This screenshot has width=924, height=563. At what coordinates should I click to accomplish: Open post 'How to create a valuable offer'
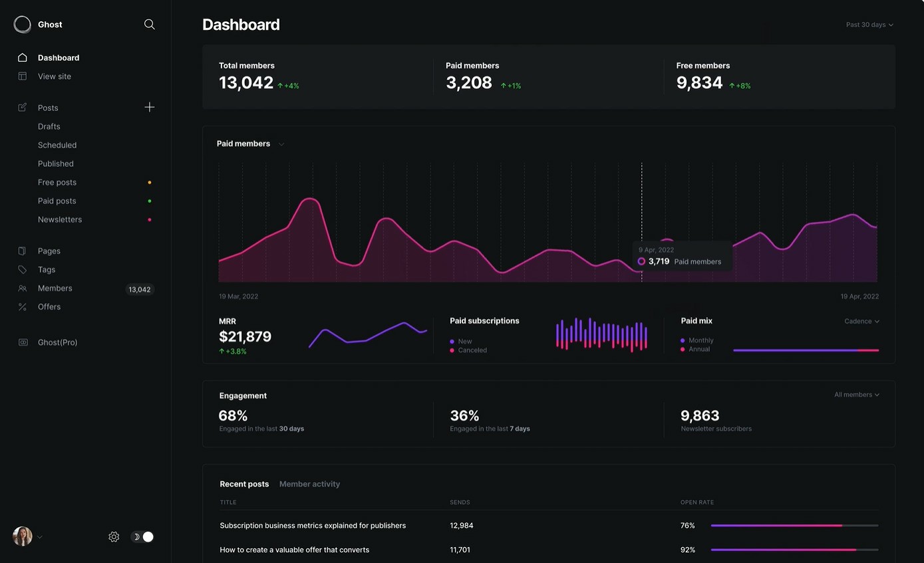click(294, 550)
